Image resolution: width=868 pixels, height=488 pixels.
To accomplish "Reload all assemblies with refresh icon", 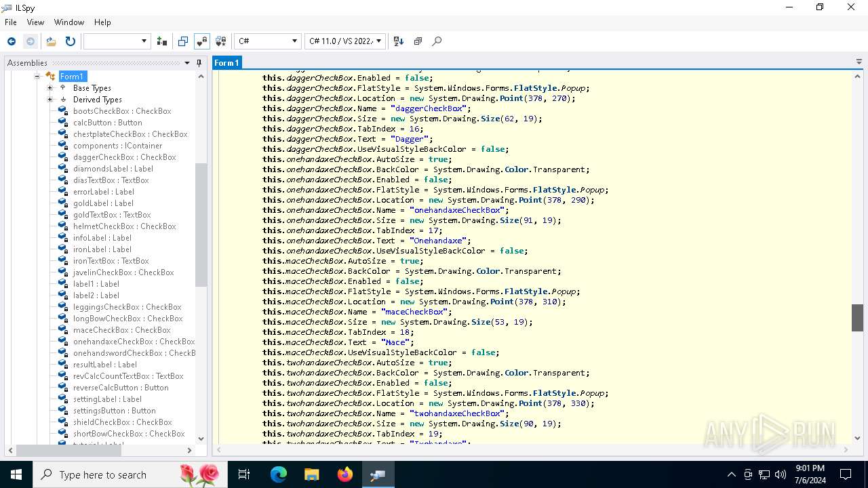I will pos(70,41).
